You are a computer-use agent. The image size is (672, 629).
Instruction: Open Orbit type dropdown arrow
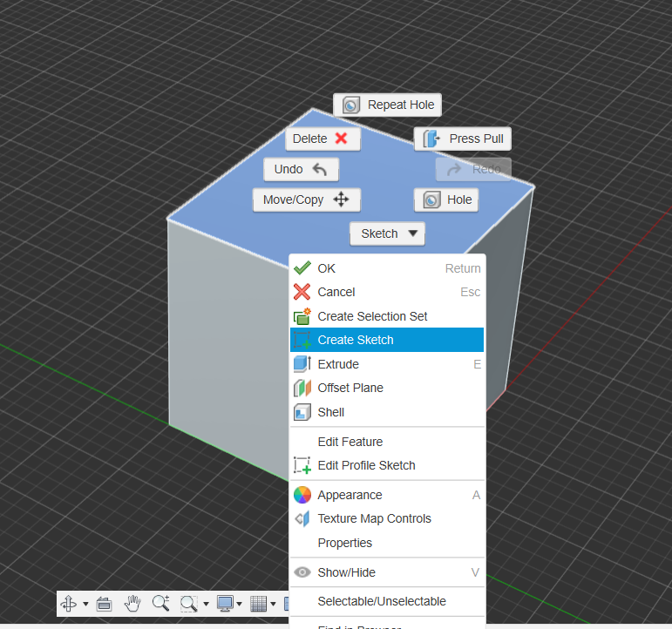(x=85, y=604)
